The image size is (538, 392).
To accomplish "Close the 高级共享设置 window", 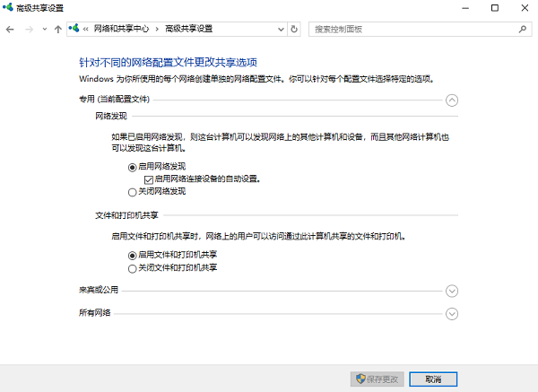I will click(x=525, y=8).
